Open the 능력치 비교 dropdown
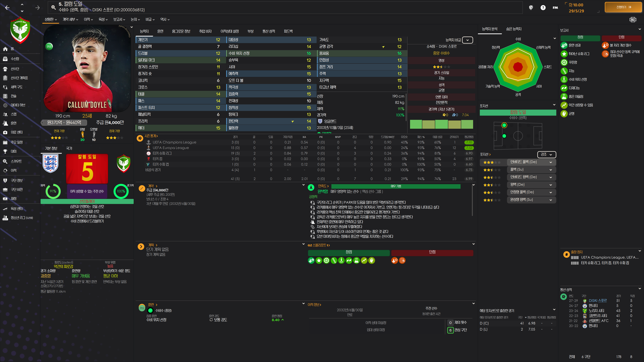 (x=467, y=40)
